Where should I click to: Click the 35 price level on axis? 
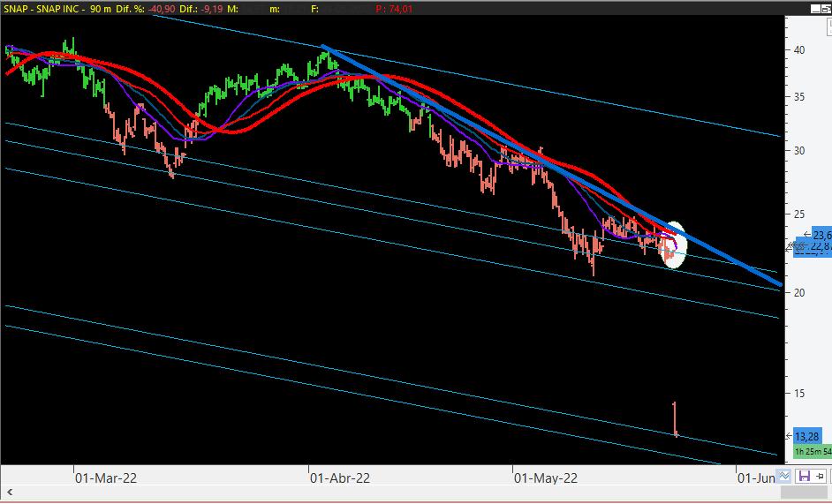pos(798,97)
